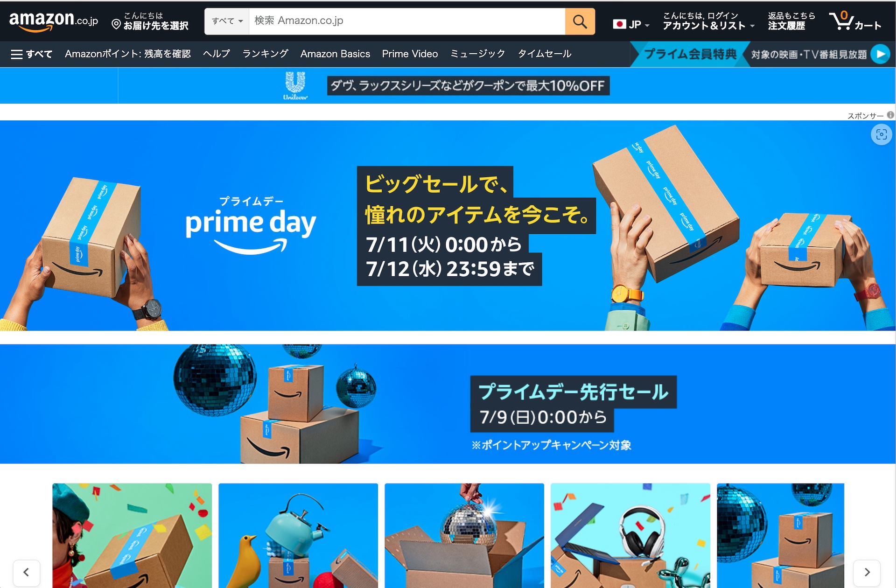Viewport: 896px width, 588px height.
Task: Click Amazonポイント: 残高を確認 link
Action: (x=127, y=54)
